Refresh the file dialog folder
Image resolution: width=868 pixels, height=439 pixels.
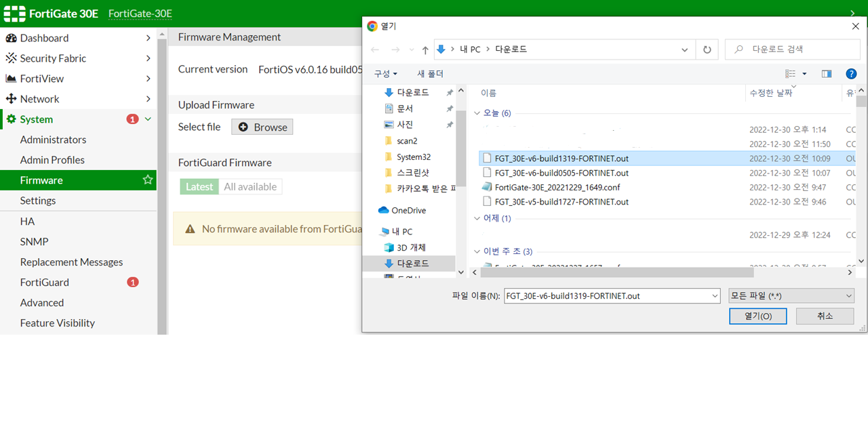tap(707, 49)
